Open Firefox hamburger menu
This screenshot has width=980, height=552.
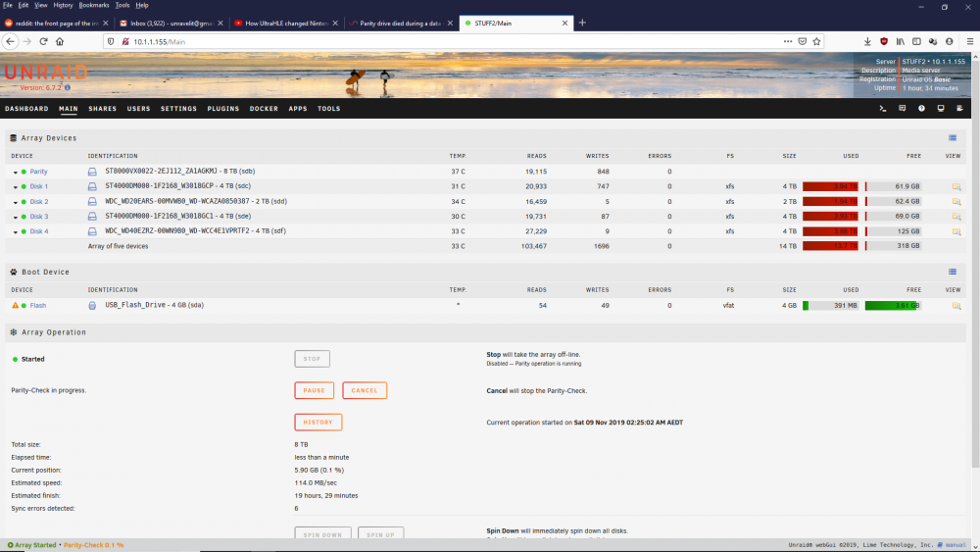coord(970,41)
